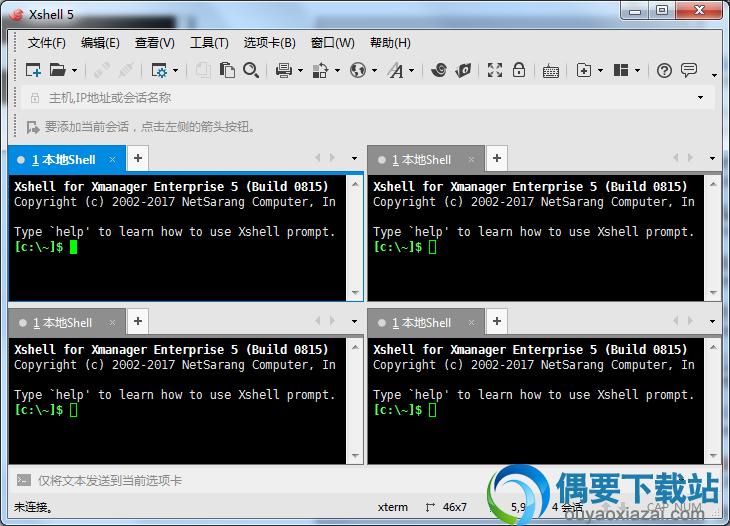
Task: Expand the Encoding globe dropdown arrow
Action: click(374, 71)
